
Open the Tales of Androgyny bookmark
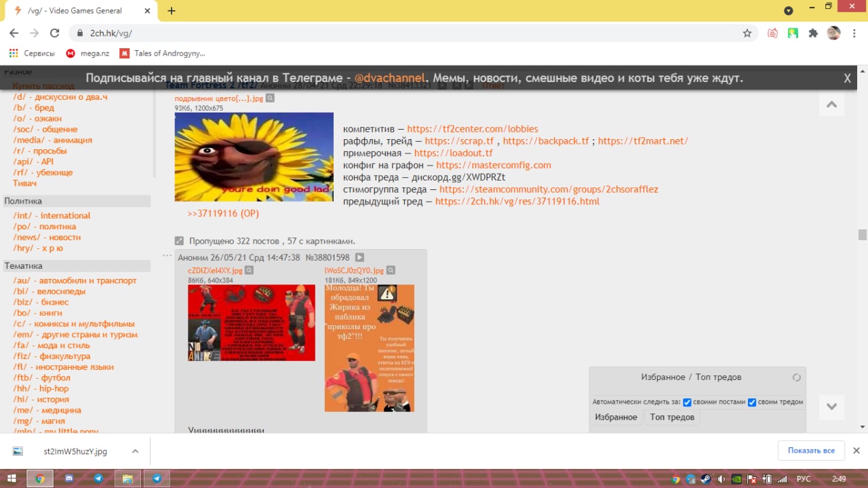(x=163, y=53)
